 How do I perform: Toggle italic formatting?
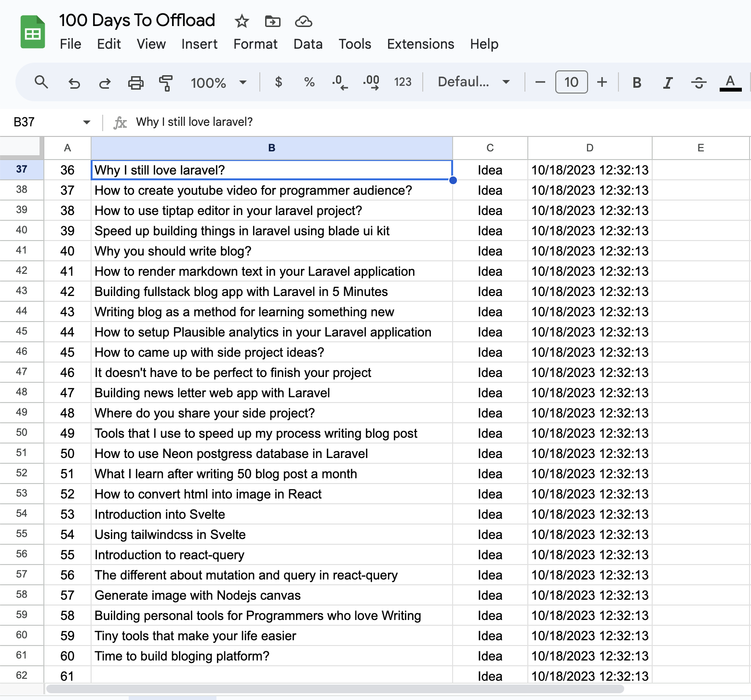click(x=668, y=83)
